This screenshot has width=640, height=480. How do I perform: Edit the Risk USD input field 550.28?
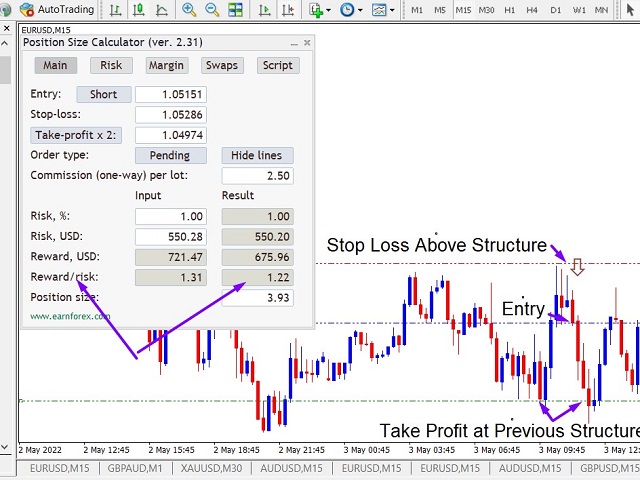pos(171,237)
